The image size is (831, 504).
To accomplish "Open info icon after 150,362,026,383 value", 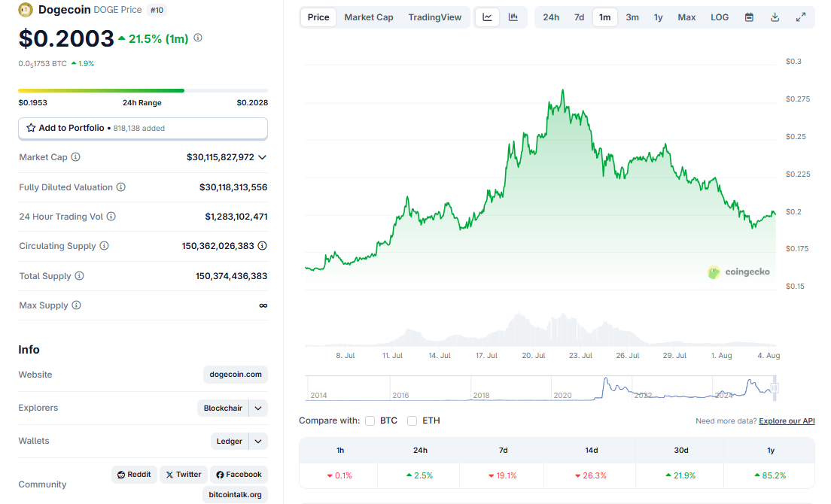I will (x=263, y=246).
